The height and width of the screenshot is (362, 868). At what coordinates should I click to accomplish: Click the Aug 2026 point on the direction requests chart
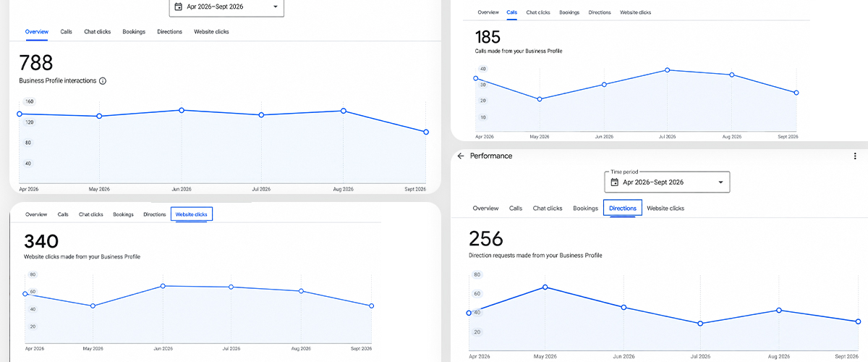click(x=779, y=310)
